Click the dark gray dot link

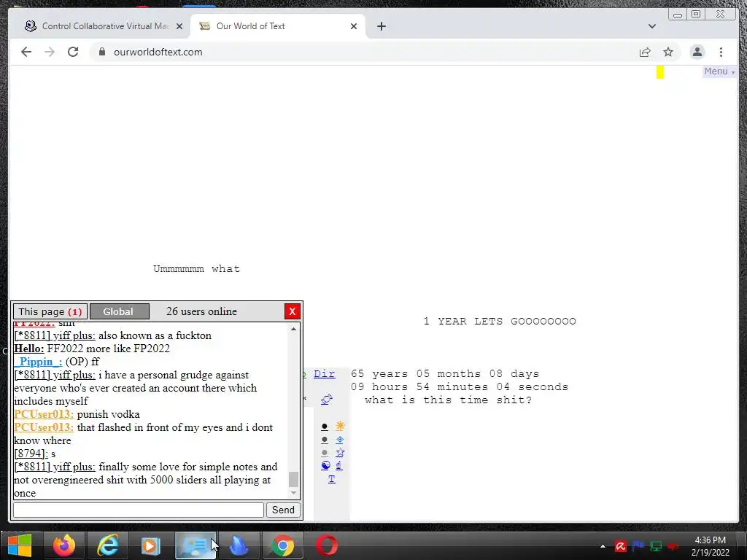325,440
